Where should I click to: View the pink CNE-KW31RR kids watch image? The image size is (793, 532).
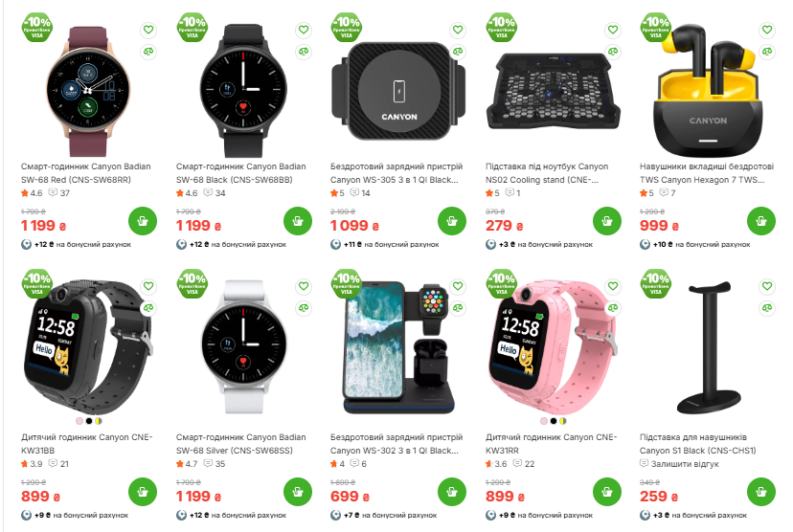click(x=552, y=346)
